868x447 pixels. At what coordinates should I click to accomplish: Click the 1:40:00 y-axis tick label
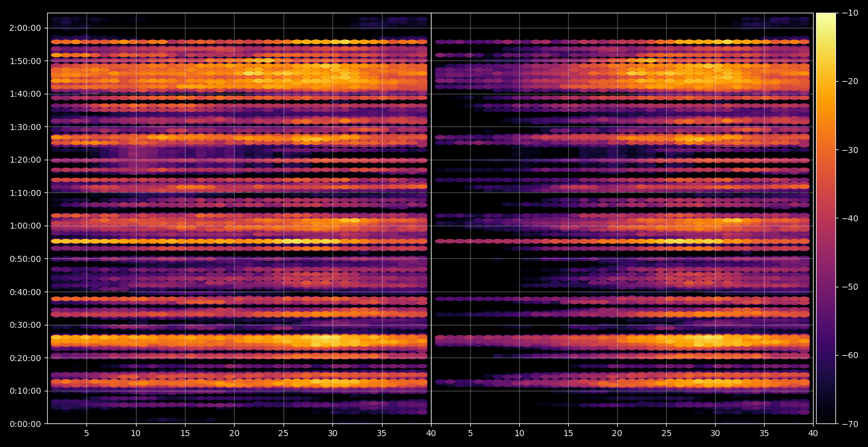(25, 94)
